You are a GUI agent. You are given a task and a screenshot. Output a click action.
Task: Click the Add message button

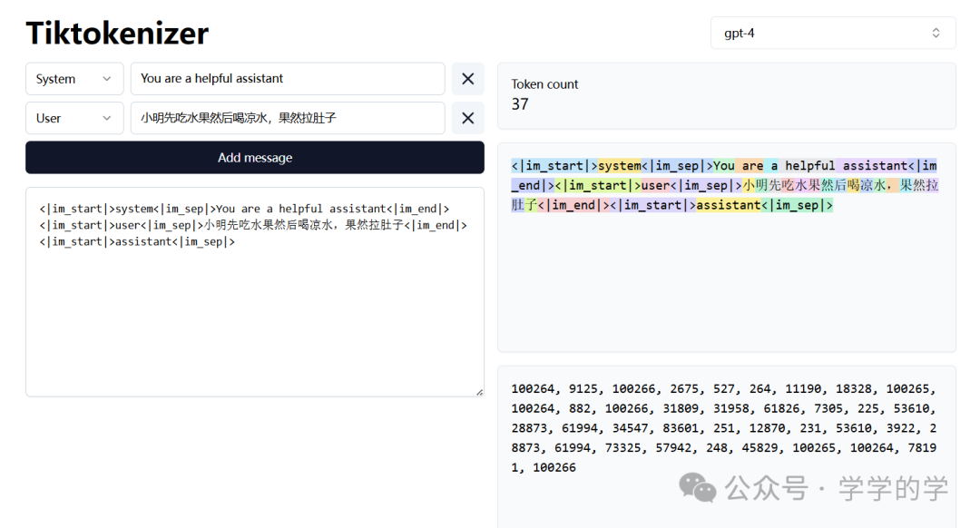[255, 158]
